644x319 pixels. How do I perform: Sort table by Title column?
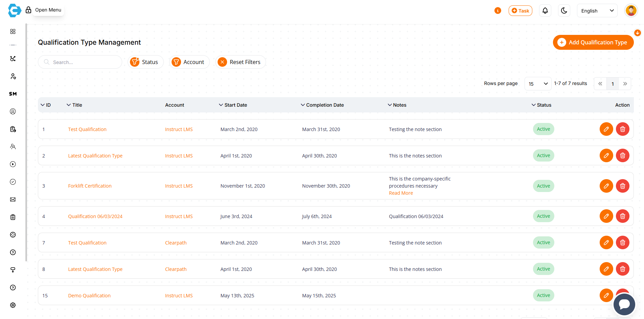coord(74,105)
